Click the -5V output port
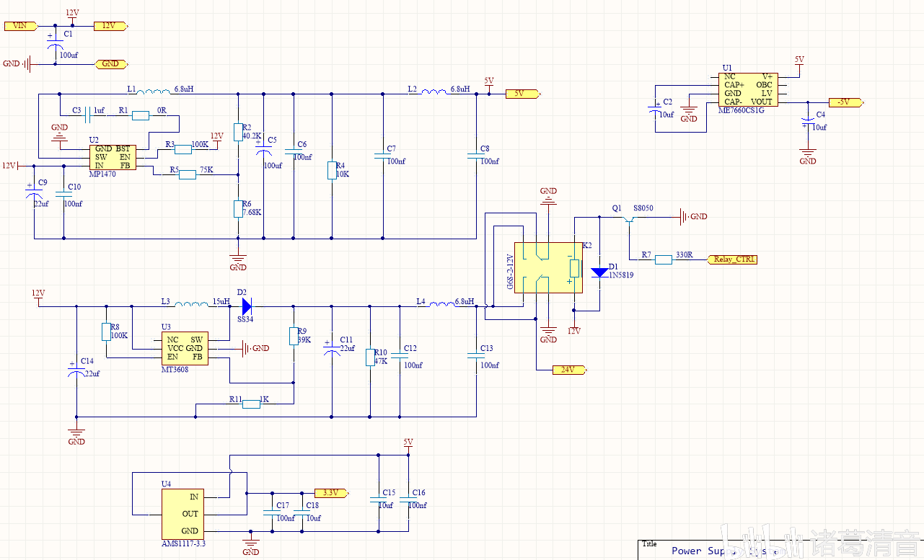Viewport: 924px width, 560px height. click(845, 102)
